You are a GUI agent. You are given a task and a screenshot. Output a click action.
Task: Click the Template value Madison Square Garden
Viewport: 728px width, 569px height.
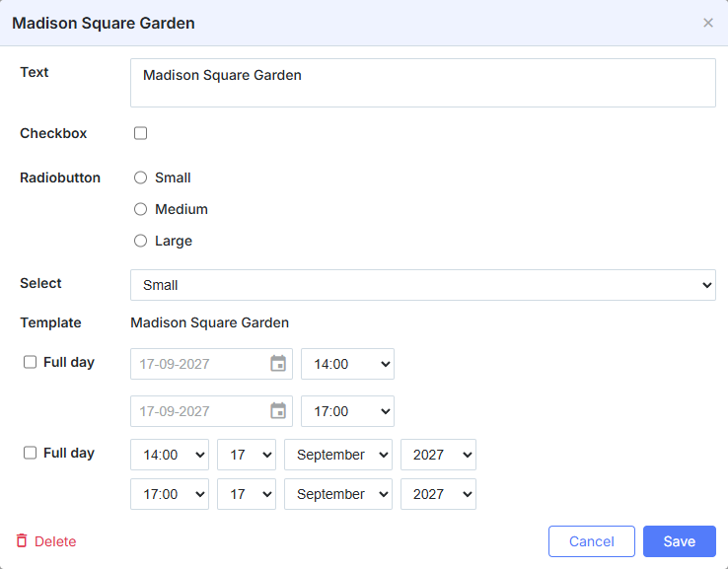coord(209,322)
